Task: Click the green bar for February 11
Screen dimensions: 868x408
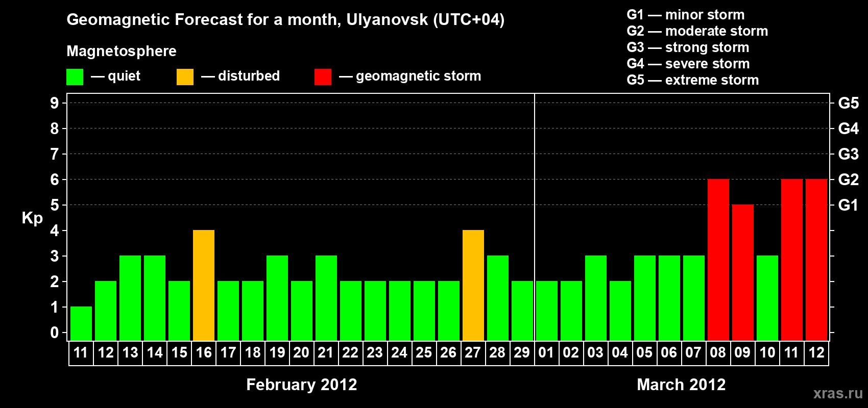Action: [x=81, y=323]
